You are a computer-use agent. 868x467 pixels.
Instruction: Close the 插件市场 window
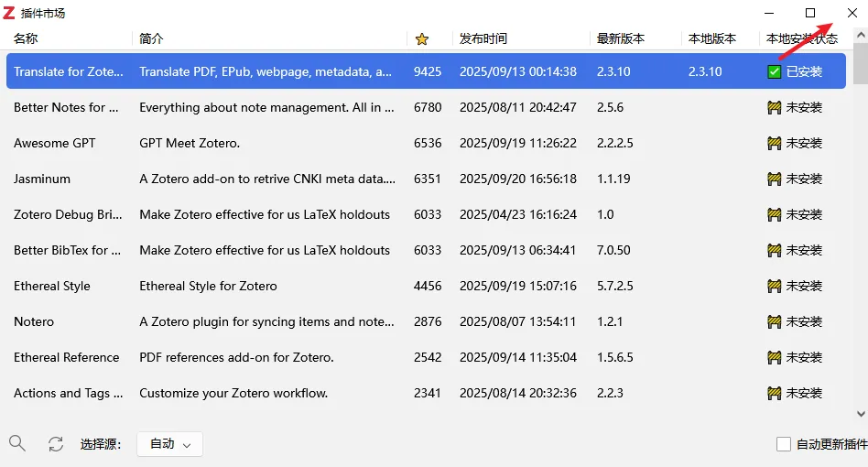[852, 13]
